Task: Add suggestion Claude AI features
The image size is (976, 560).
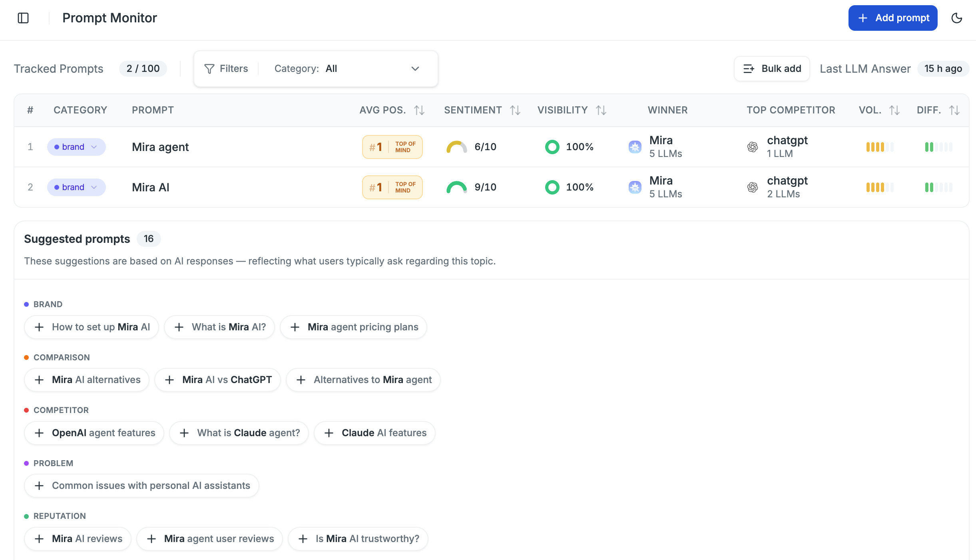Action: [x=375, y=433]
